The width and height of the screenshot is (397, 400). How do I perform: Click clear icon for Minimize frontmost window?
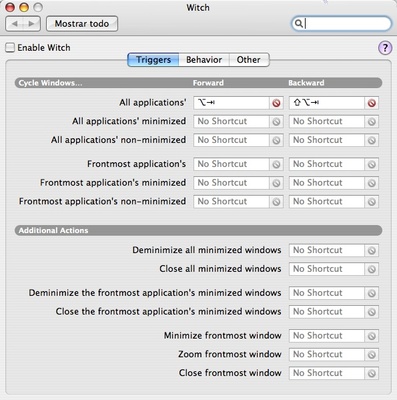(x=372, y=336)
